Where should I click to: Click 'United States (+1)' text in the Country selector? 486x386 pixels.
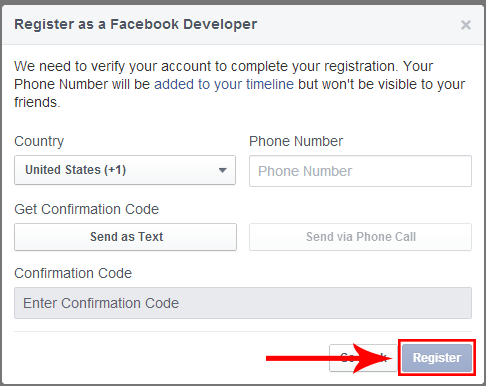click(x=76, y=170)
